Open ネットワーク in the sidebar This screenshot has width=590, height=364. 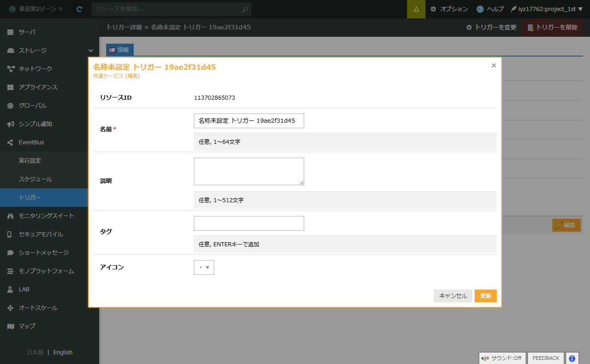(x=35, y=69)
